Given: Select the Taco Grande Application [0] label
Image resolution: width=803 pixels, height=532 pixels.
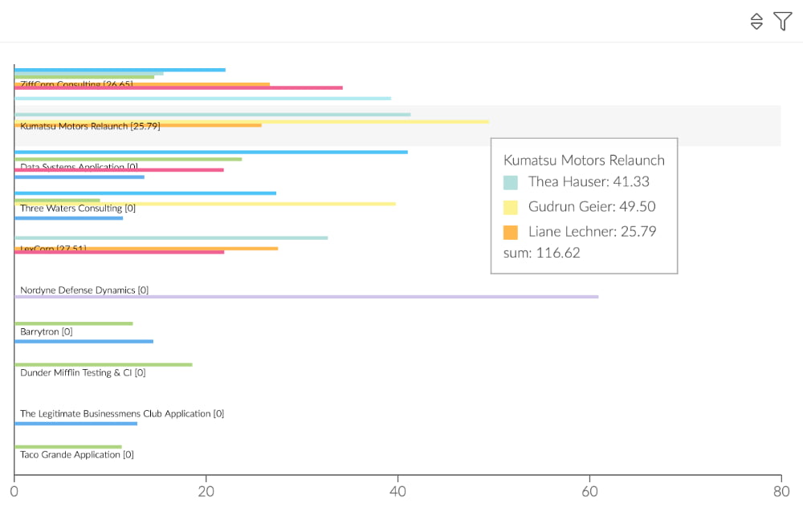Looking at the screenshot, I should (77, 454).
